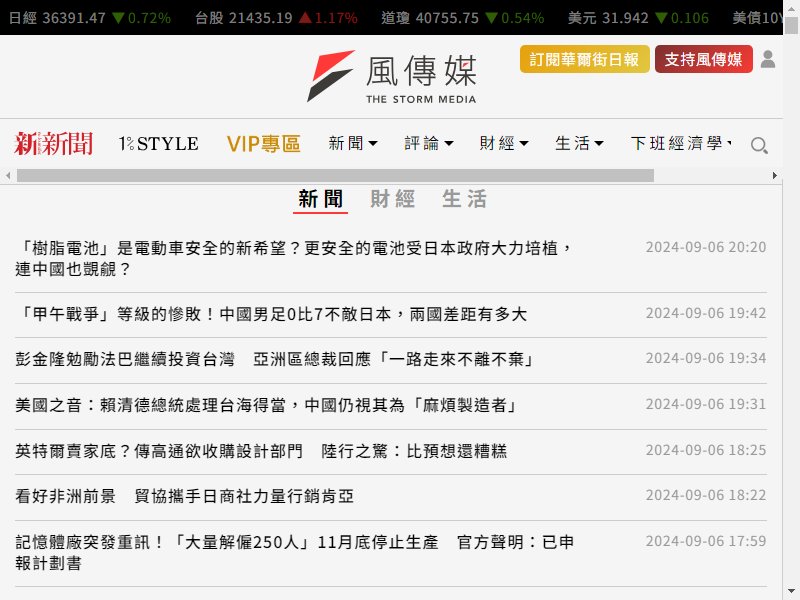Click 美元 31.942 ticker entry

(638, 18)
